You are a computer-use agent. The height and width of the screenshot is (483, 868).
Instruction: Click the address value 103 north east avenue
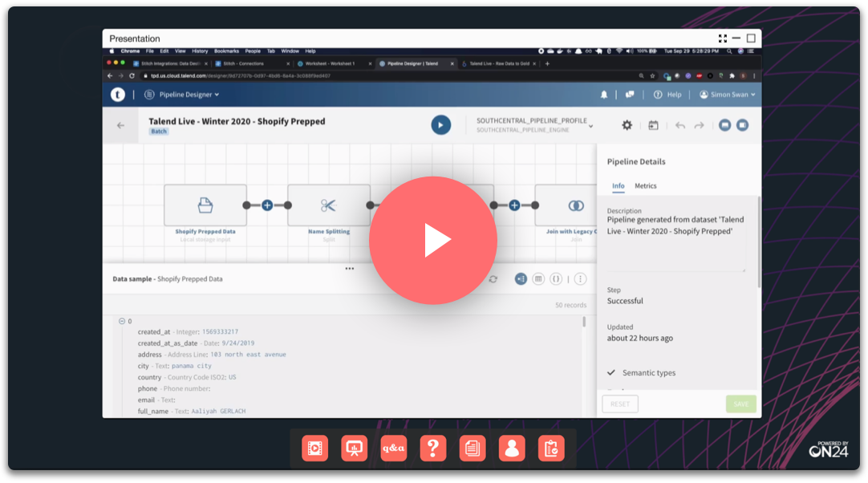click(x=248, y=355)
